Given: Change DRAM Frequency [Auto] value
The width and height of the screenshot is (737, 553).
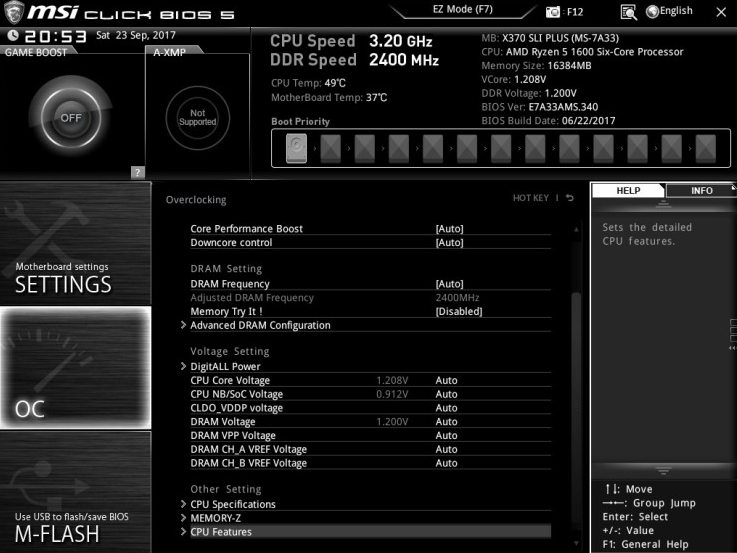Looking at the screenshot, I should (449, 284).
